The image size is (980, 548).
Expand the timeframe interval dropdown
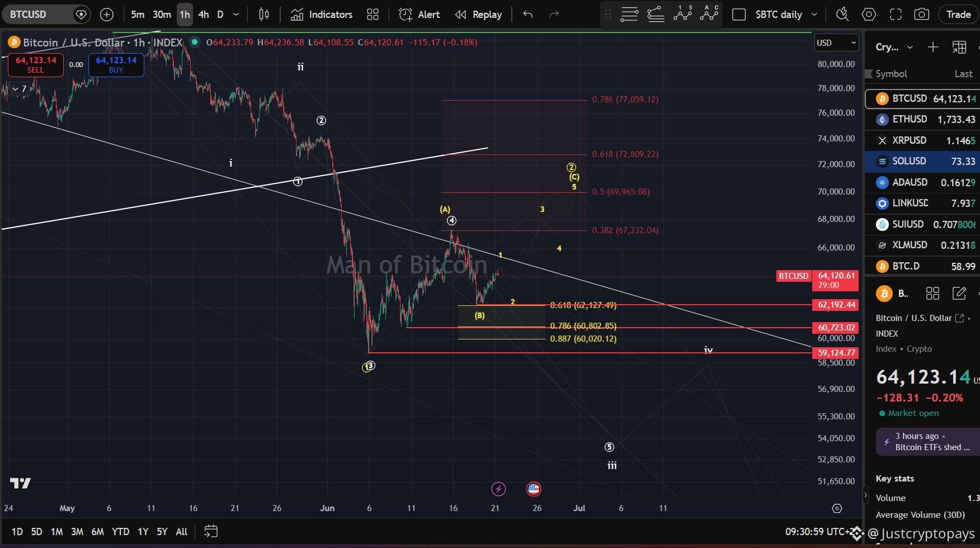click(236, 15)
